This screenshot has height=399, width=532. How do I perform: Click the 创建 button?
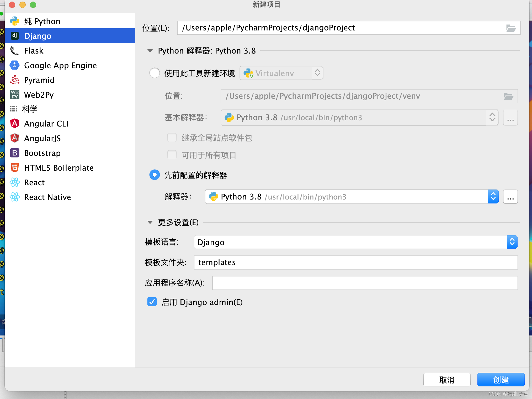coord(501,380)
